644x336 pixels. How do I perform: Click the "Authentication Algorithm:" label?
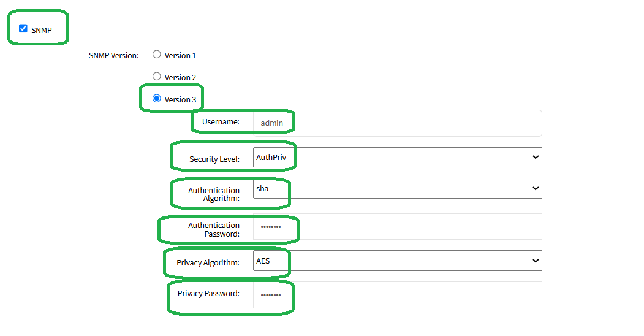(x=214, y=194)
